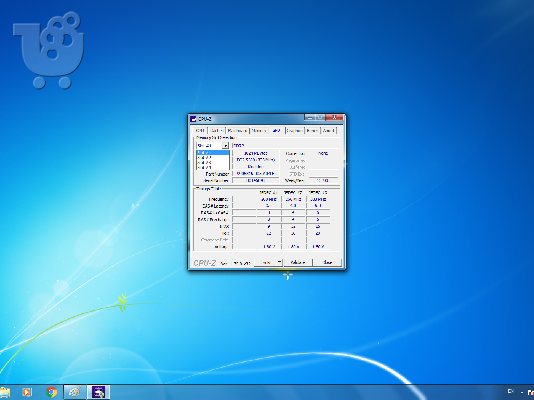Click the Part Number value field

[255, 174]
